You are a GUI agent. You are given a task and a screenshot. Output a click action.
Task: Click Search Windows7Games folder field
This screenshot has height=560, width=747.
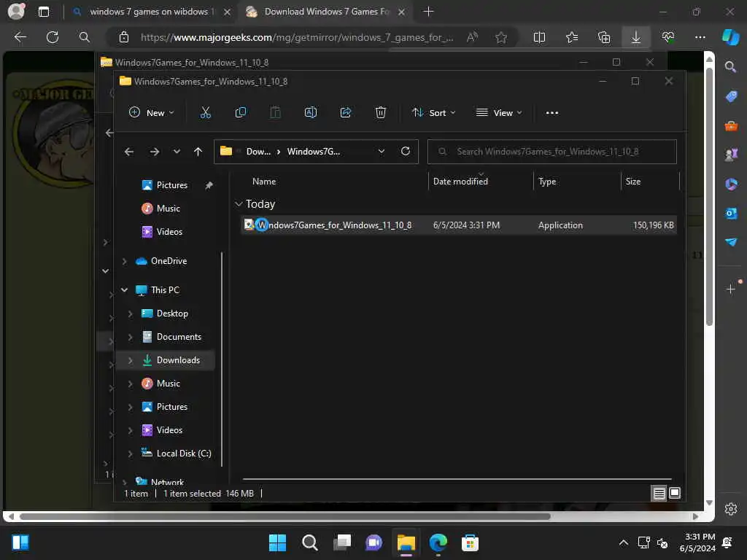551,152
